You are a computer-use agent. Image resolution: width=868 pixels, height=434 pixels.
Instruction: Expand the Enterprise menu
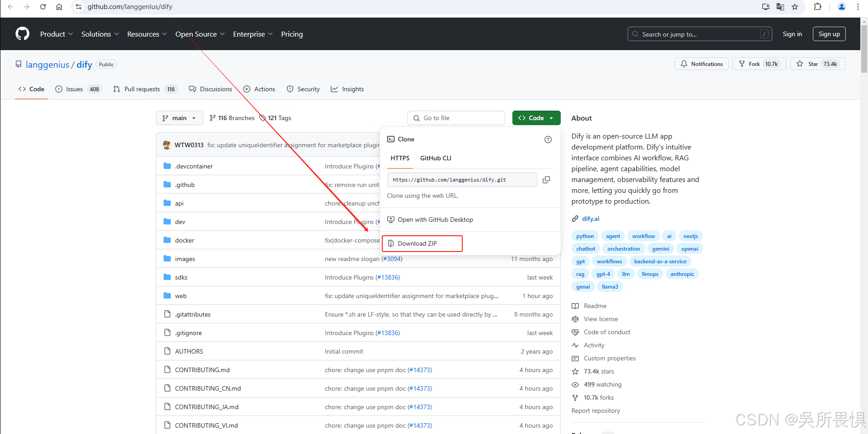click(x=253, y=34)
